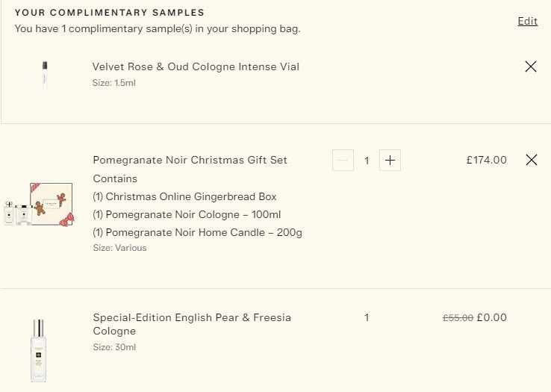
Task: Open Pomegranate Noir Christmas Gift Set title
Action: (x=190, y=160)
